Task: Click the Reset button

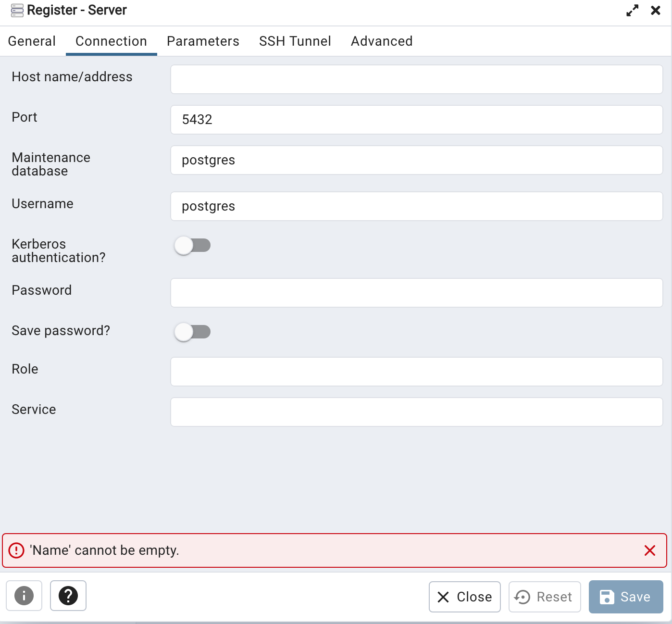Action: [x=544, y=597]
